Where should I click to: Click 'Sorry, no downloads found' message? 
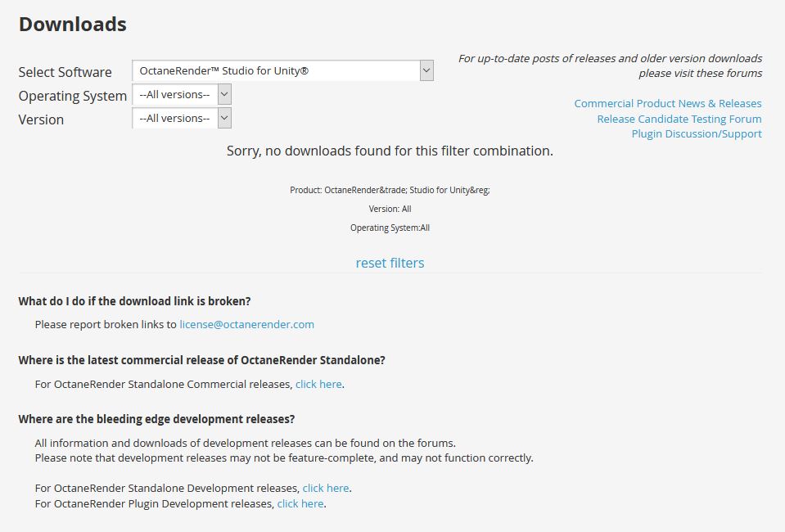click(x=390, y=151)
